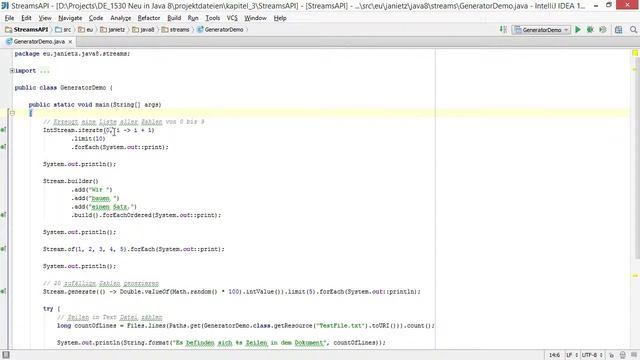Click the GeneratorDemo class breadcrumb
640x360 pixels.
(x=220, y=29)
